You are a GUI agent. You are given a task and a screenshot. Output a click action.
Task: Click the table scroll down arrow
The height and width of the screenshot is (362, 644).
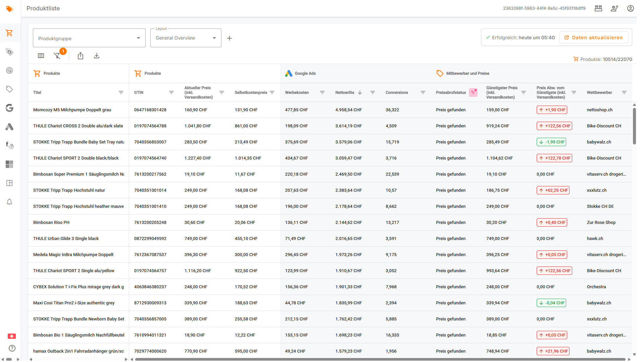coord(634,354)
